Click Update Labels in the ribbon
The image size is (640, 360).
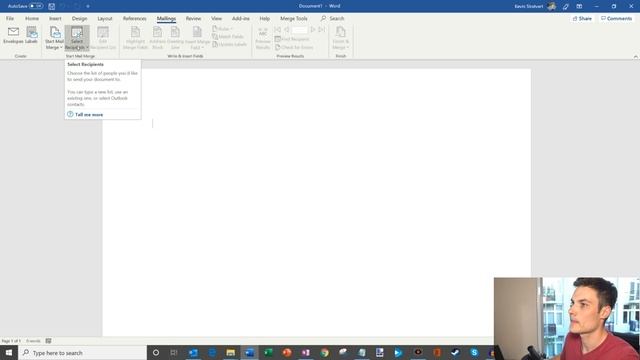[229, 44]
